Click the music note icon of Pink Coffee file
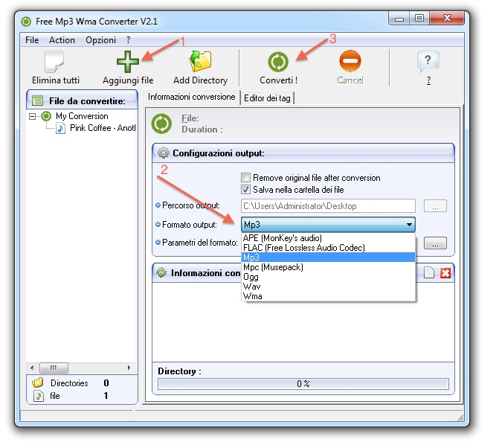499x448 pixels. pos(60,128)
